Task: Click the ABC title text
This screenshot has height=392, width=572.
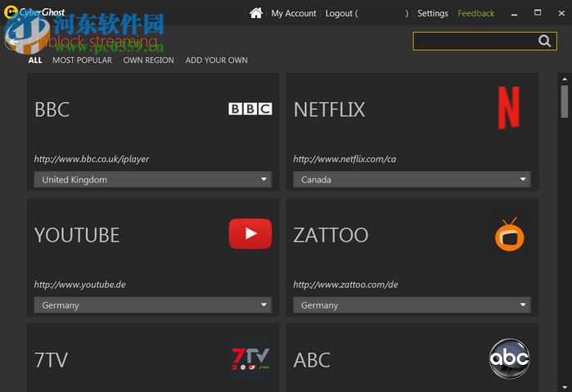Action: click(x=312, y=360)
